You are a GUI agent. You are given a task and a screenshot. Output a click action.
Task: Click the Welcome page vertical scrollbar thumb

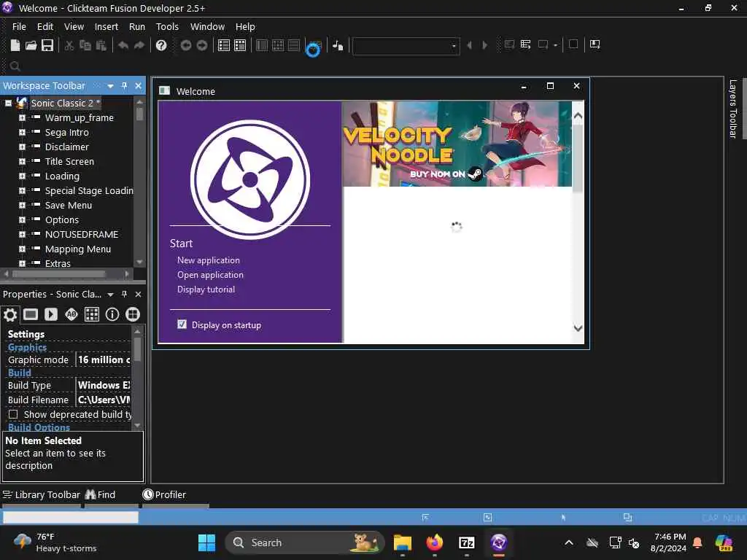point(578,158)
